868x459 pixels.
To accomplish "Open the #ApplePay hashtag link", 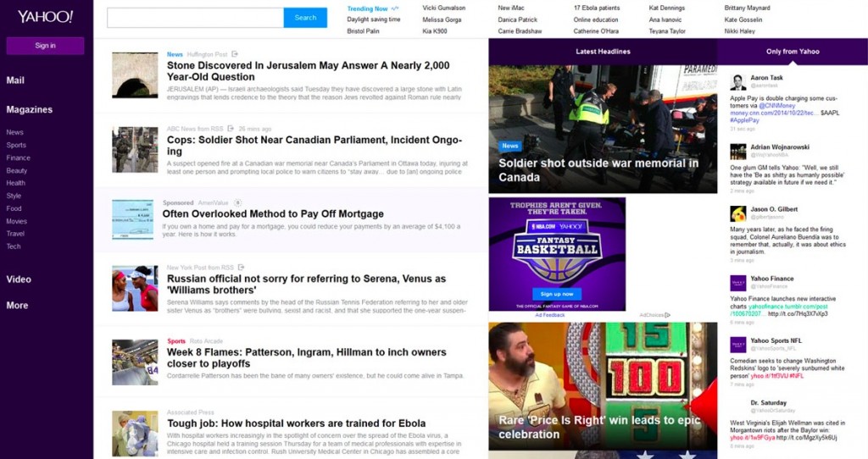I will [x=744, y=120].
